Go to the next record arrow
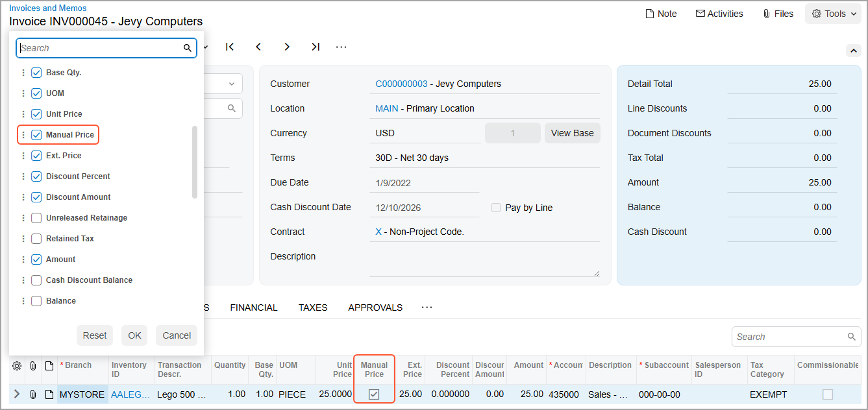Screen dimensions: 868x410 click(287, 47)
